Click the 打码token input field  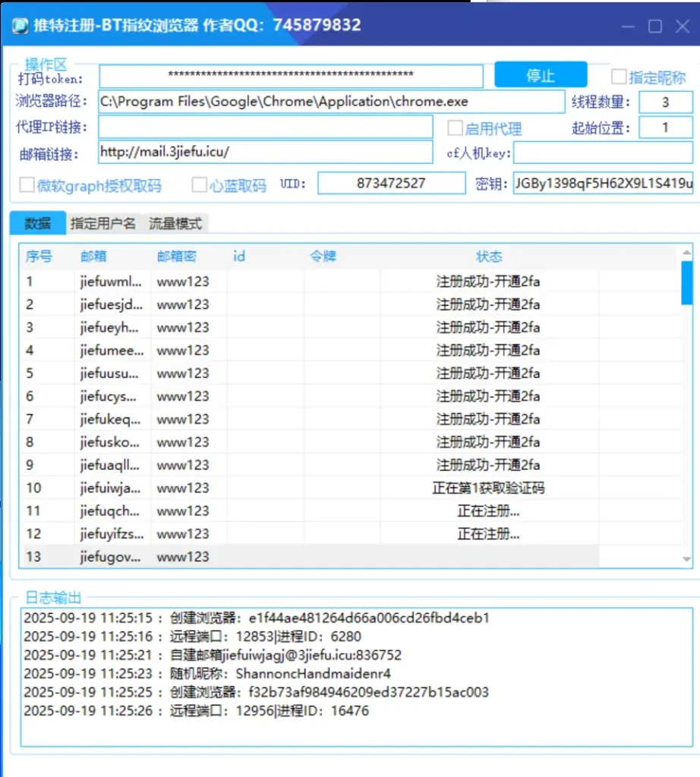[291, 76]
